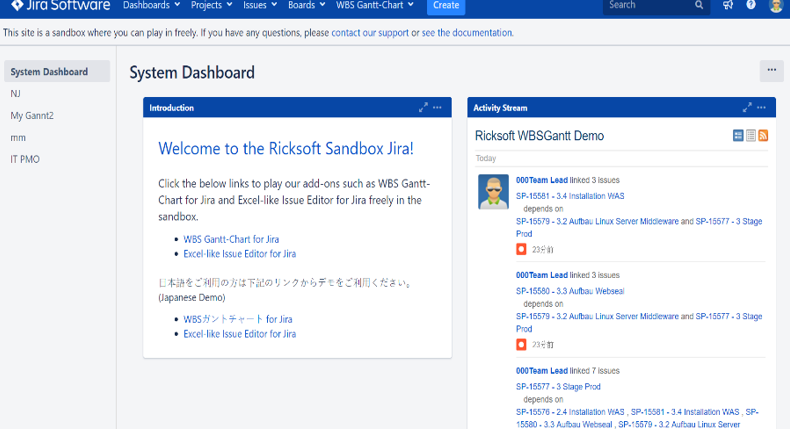Open the Issues dropdown menu

pos(260,5)
